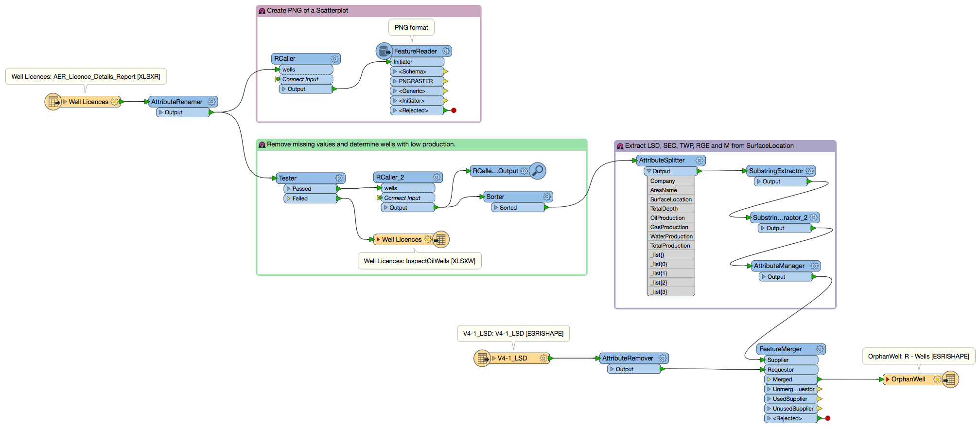
Task: Select the OrphanWell R - Wells annotation
Action: point(919,357)
